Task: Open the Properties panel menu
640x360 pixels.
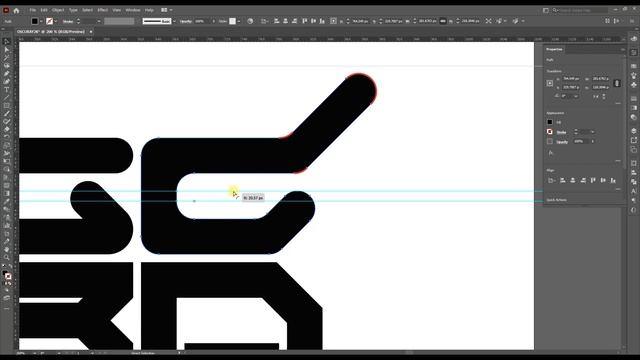Action: (622, 49)
